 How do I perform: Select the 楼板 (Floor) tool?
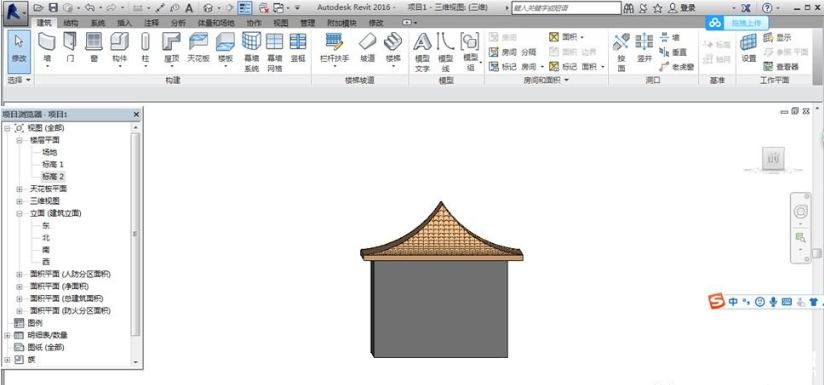point(225,49)
